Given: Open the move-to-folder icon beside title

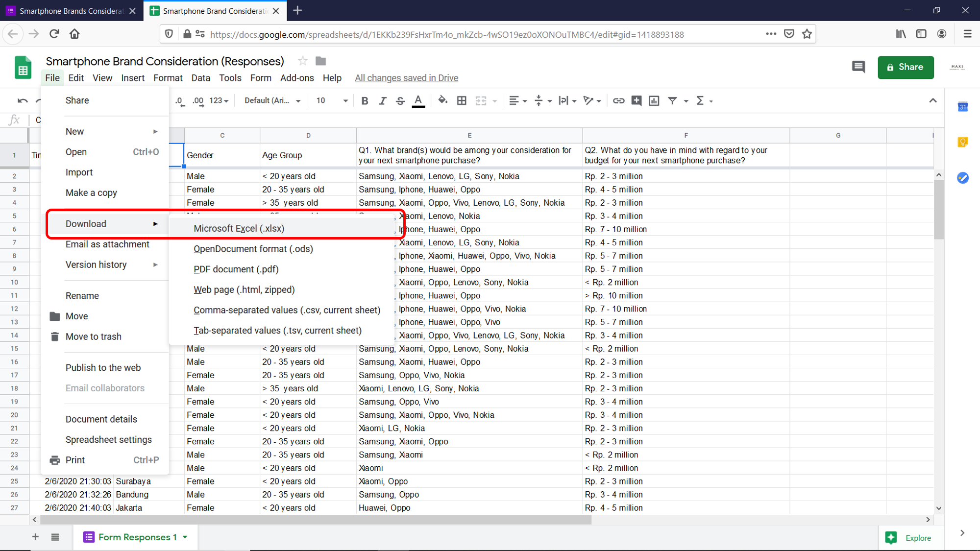Looking at the screenshot, I should [320, 61].
